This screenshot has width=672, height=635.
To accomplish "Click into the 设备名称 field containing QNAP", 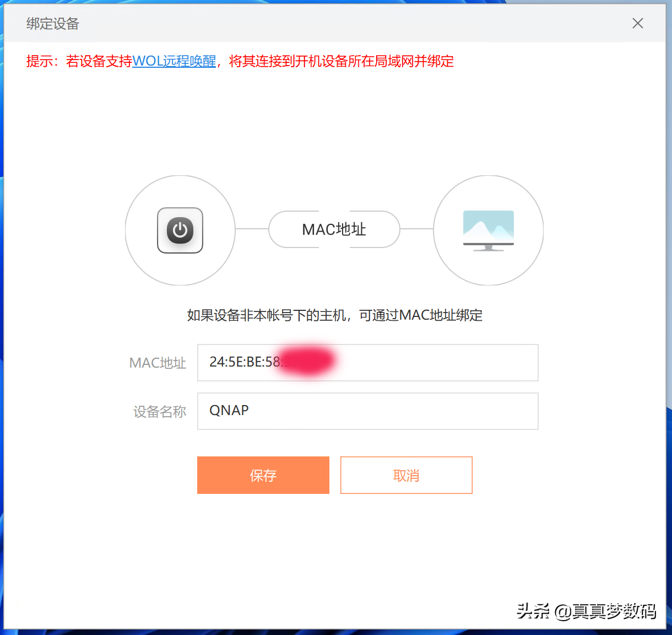I will pos(386,411).
